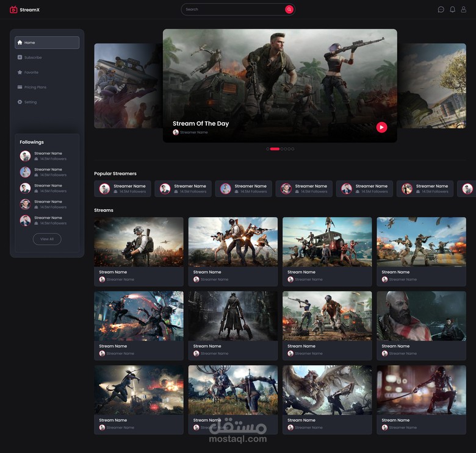The width and height of the screenshot is (476, 453).
Task: Open second streamer avatar in Followings list
Action: point(25,172)
